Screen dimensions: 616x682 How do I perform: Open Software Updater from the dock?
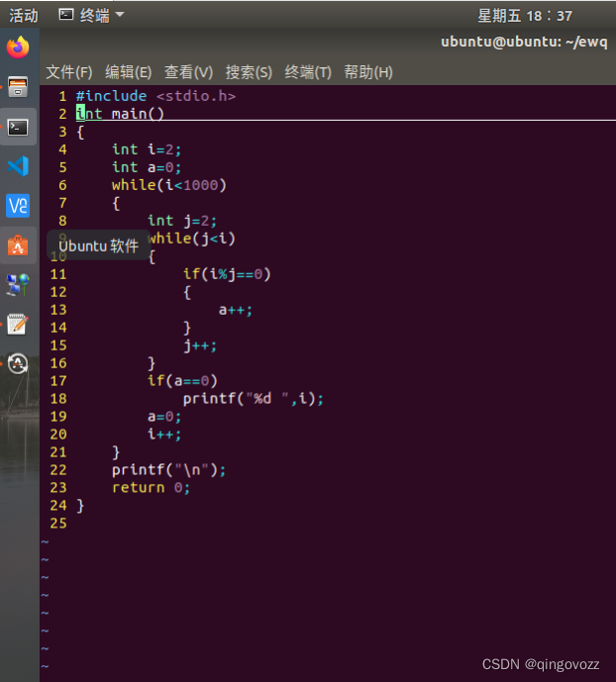click(x=18, y=363)
